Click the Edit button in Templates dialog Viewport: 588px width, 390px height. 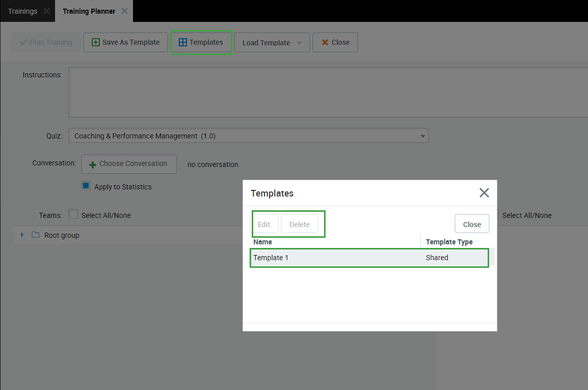(x=264, y=224)
